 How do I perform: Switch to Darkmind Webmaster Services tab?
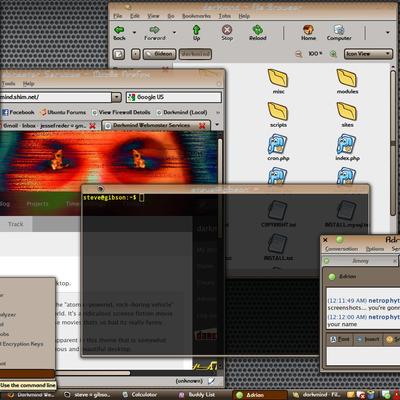tap(151, 126)
